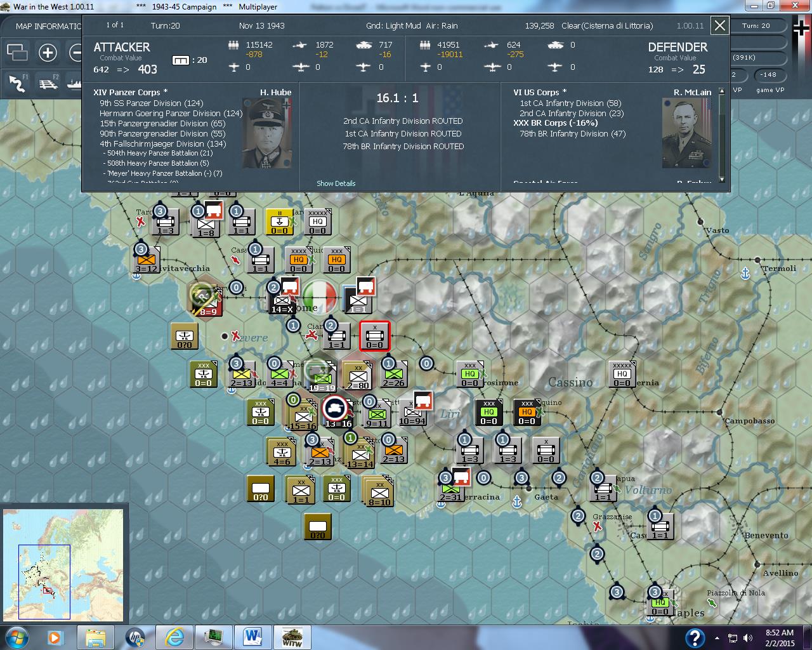Image resolution: width=812 pixels, height=650 pixels.
Task: Zoom in with the plus button
Action: pos(48,53)
